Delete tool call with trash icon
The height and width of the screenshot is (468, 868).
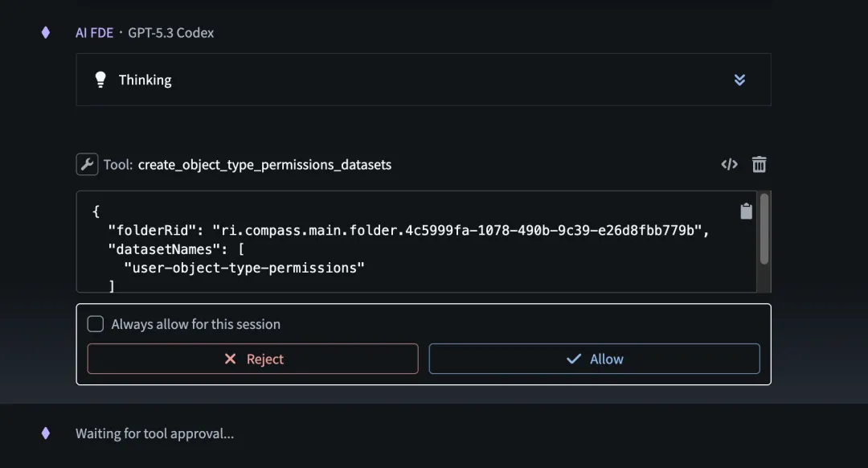tap(759, 165)
